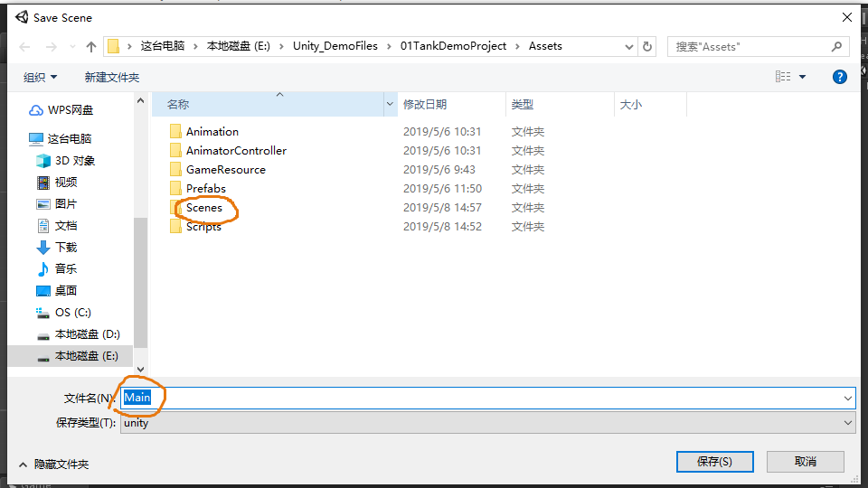
Task: Open view options dropdown arrow
Action: click(x=802, y=77)
